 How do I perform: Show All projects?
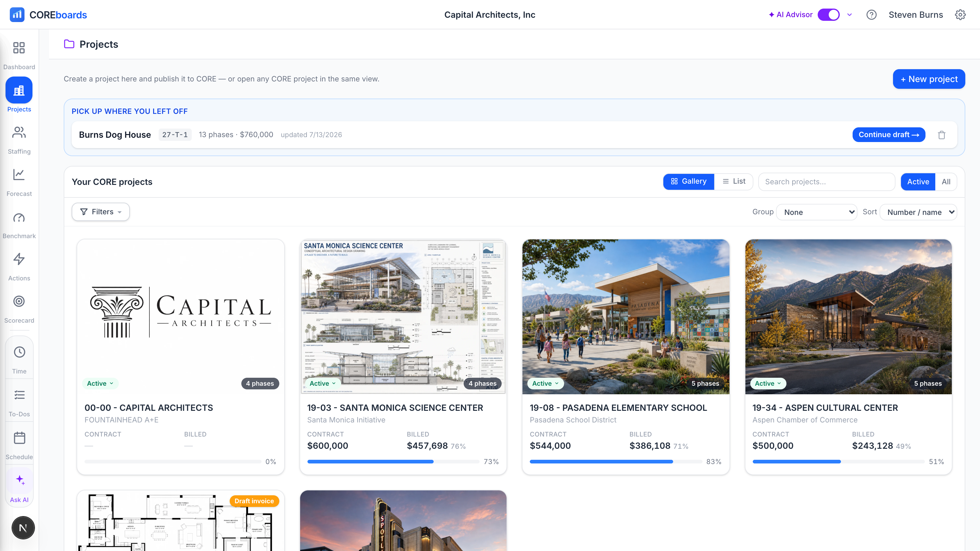[x=946, y=182]
